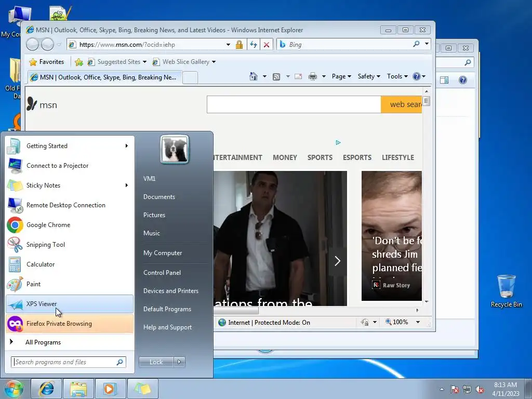Screen dimensions: 532x399
Task: Click the Favorites button
Action: click(47, 62)
